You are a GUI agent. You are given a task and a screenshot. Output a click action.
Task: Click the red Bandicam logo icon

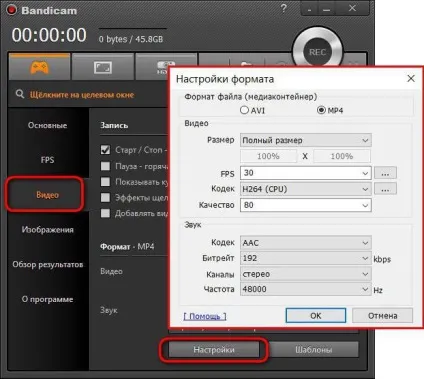(12, 10)
